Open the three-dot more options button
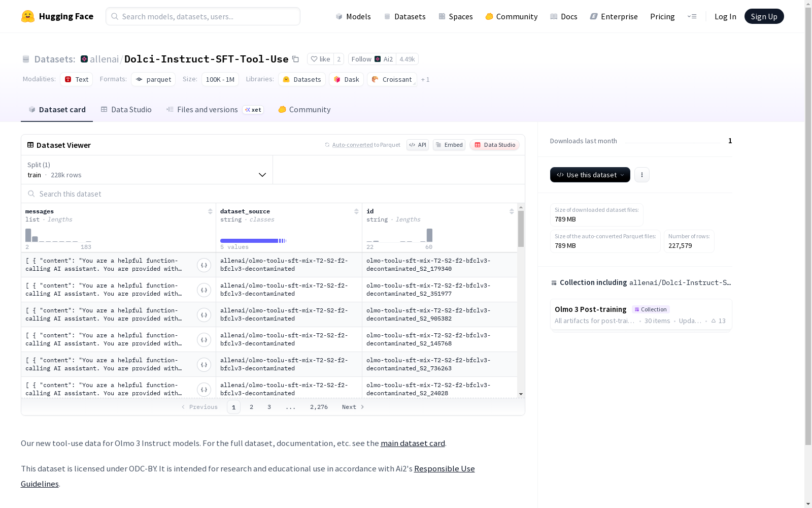 (642, 175)
